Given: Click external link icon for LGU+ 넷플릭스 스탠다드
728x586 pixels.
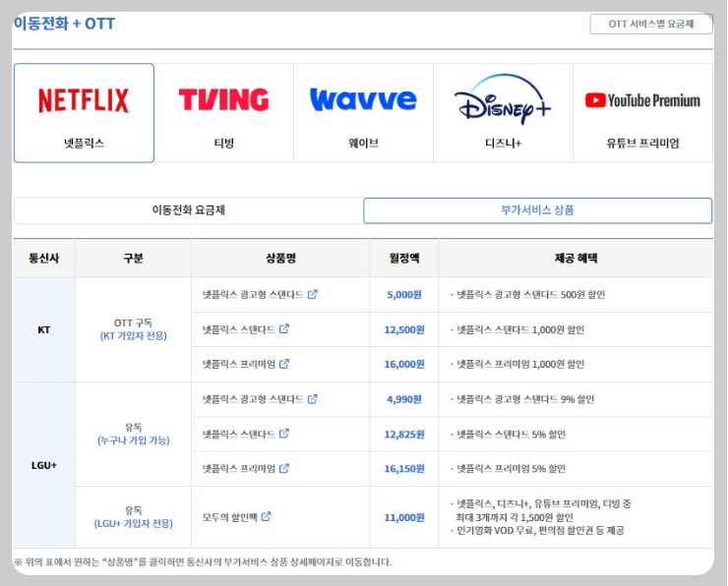Looking at the screenshot, I should click(x=284, y=434).
